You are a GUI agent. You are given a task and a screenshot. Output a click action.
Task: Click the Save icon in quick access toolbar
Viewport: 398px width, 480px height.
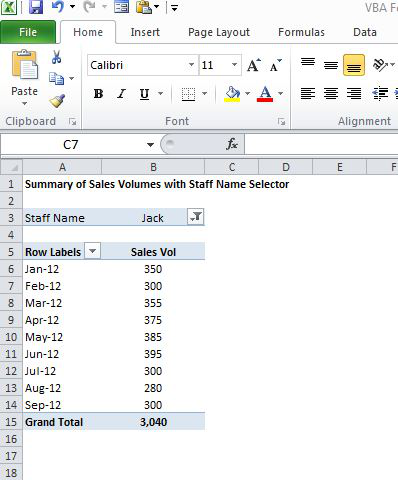click(36, 7)
